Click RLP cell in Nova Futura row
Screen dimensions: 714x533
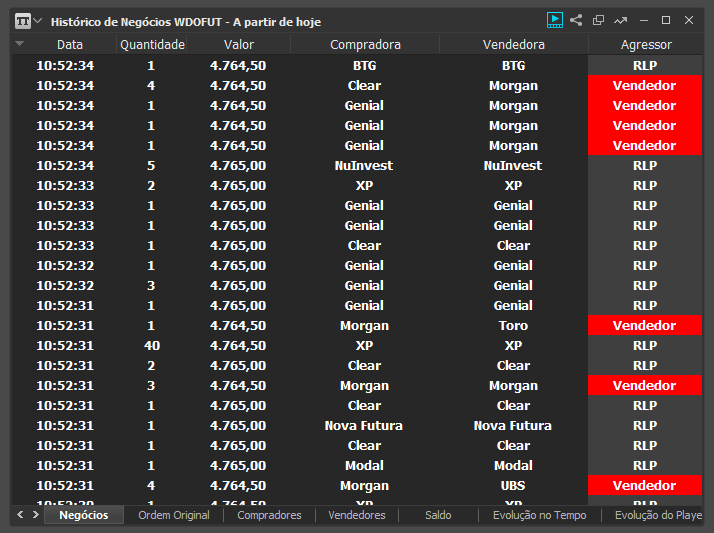645,426
